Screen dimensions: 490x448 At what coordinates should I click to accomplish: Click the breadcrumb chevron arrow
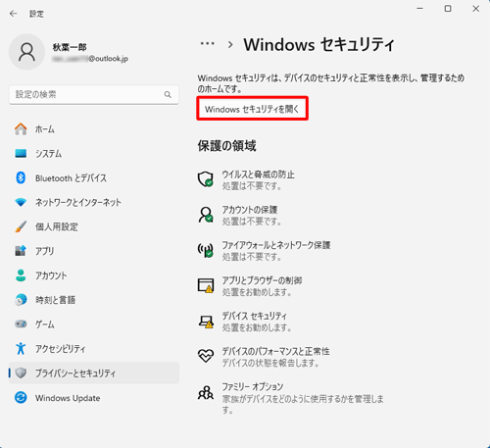(x=230, y=44)
